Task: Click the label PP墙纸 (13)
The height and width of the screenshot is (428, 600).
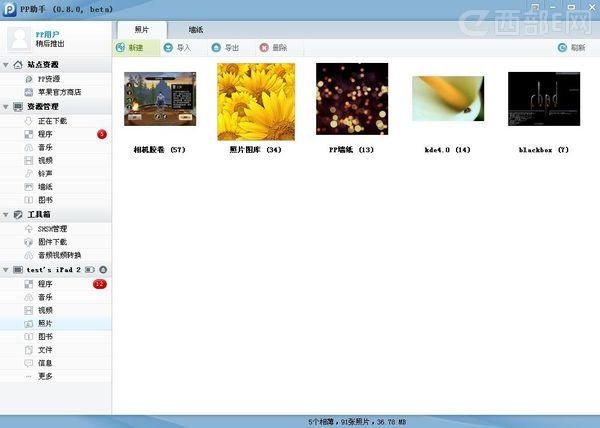Action: click(x=351, y=150)
